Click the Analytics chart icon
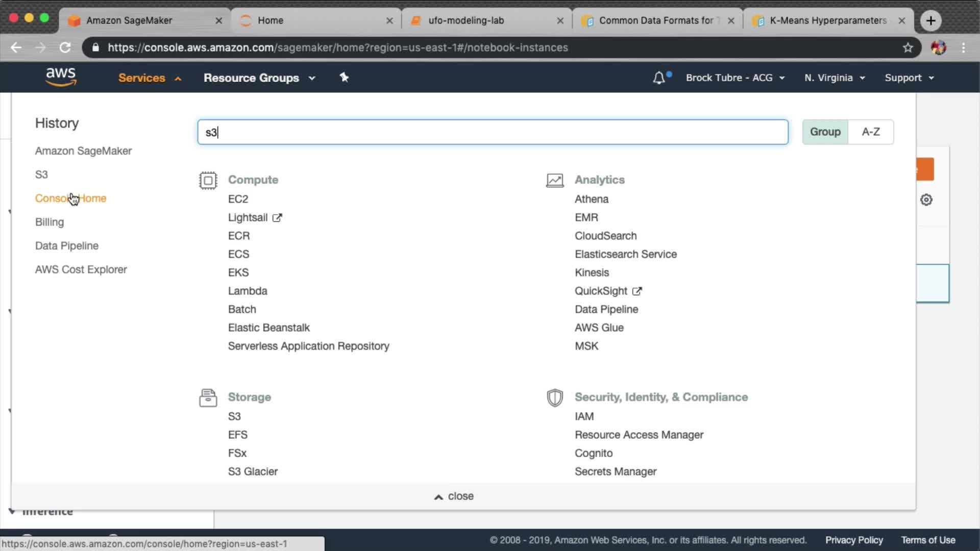The height and width of the screenshot is (551, 980). (555, 180)
